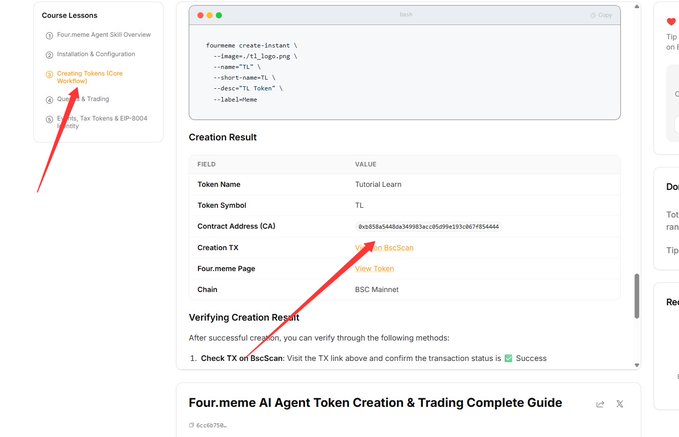Click the share icon beside the guide title
This screenshot has width=679, height=437.
point(600,405)
